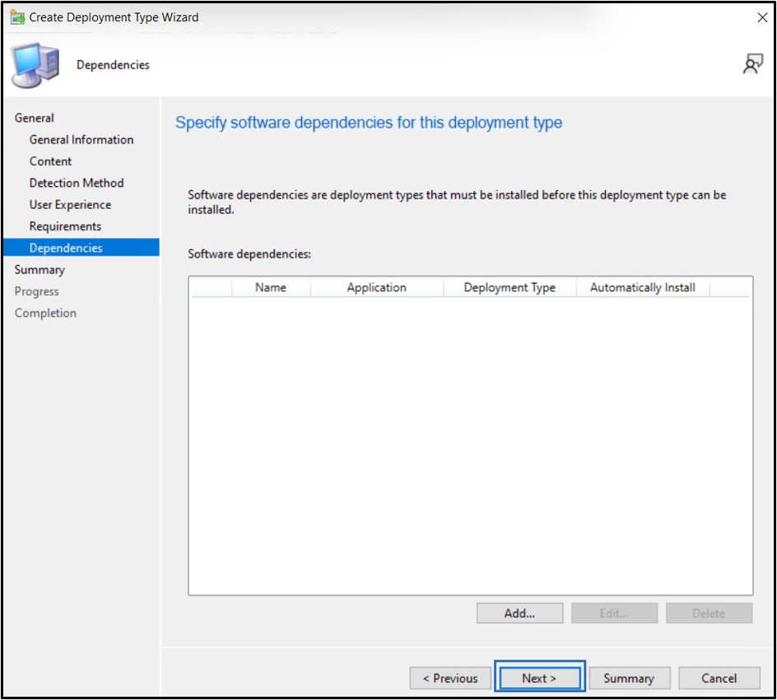Sort by the Application column header
Screen dimensions: 777x700
pyautogui.click(x=377, y=288)
